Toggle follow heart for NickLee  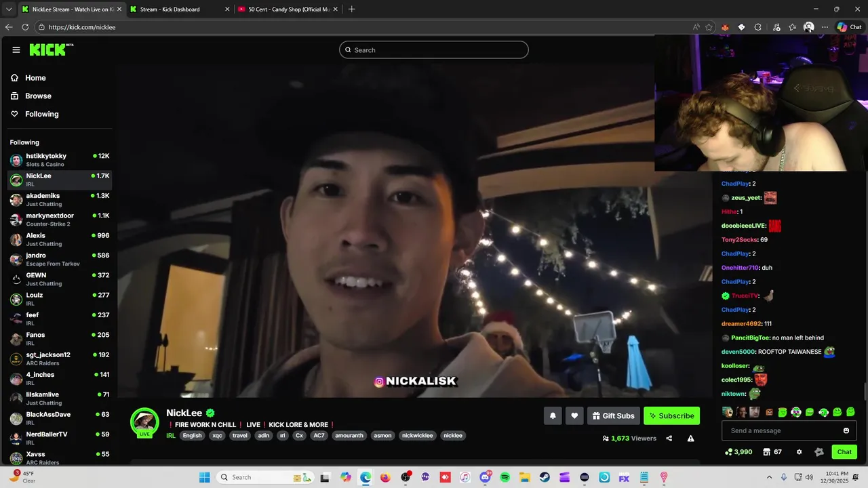[574, 415]
